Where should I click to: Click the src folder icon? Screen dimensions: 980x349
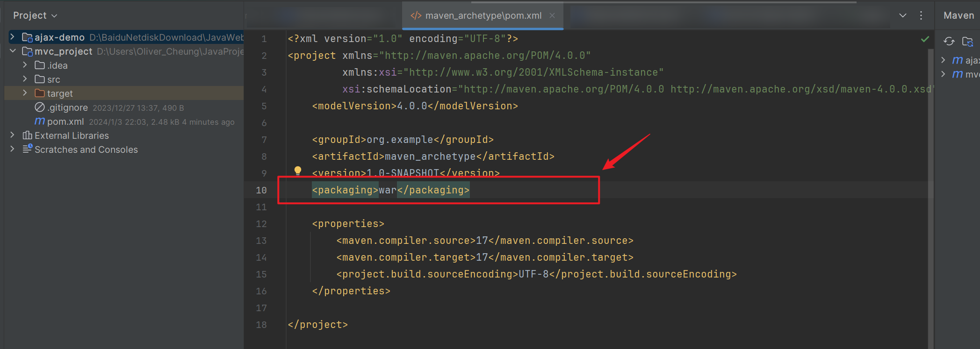[x=40, y=79]
